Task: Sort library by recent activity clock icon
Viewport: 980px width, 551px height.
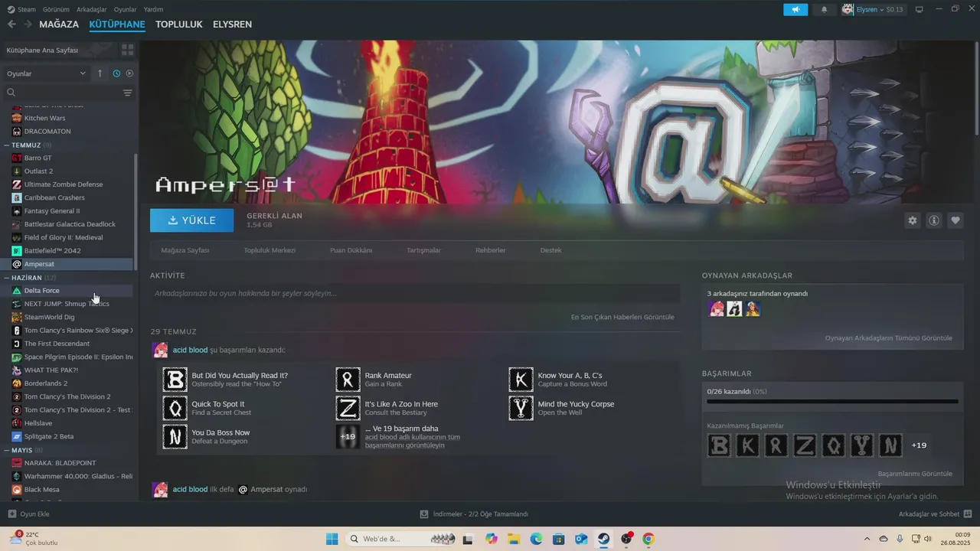Action: pyautogui.click(x=116, y=73)
